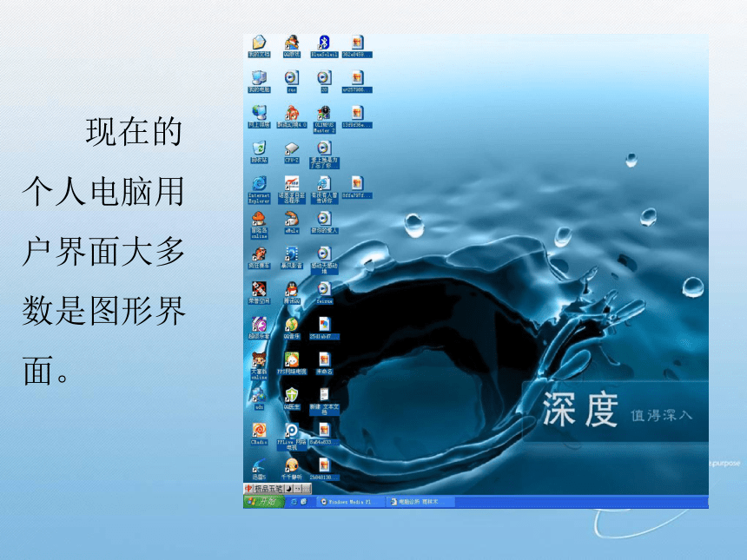This screenshot has width=747, height=560.
Task: Toggle the 中 Chinese/English input mode
Action: [248, 489]
